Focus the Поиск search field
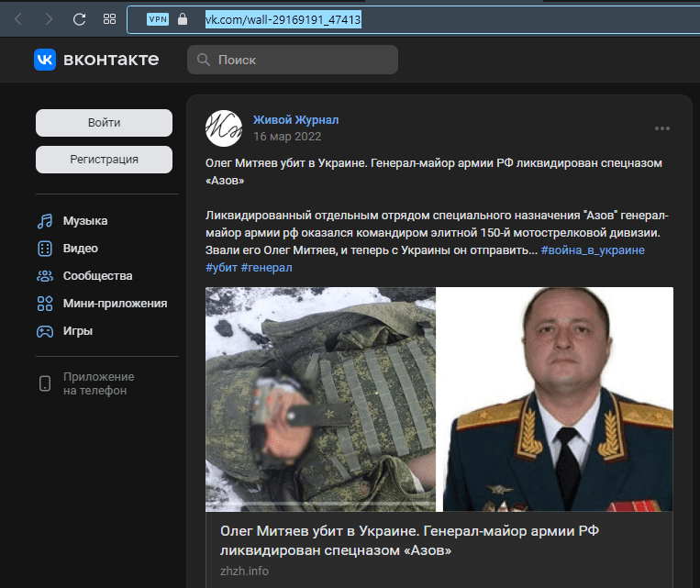Viewport: 700px width, 588px height. click(x=293, y=60)
